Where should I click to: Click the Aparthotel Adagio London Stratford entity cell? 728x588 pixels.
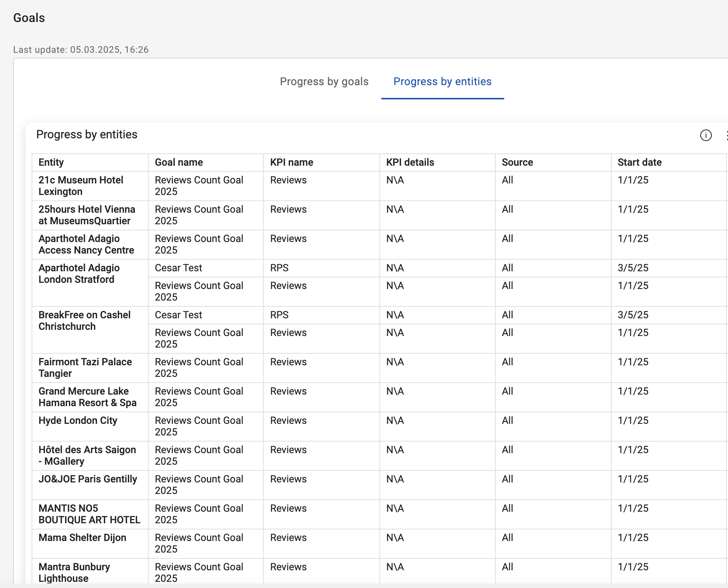pos(79,274)
